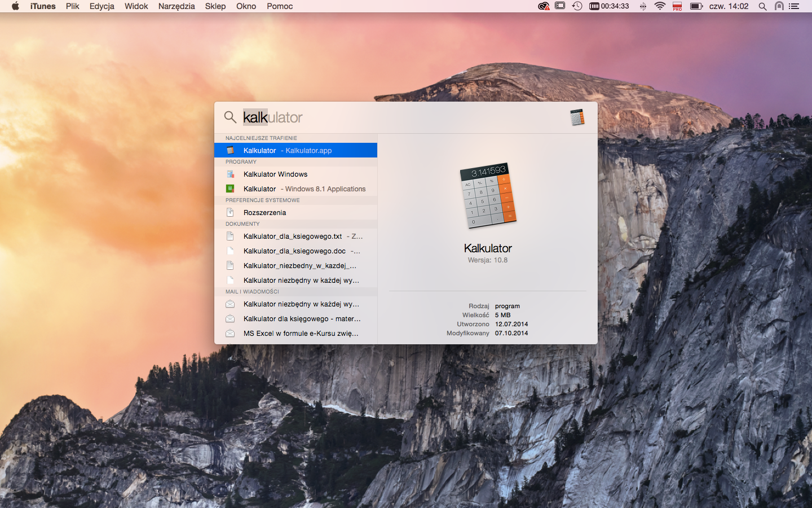Select the top hit Kalkulator.app

pyautogui.click(x=295, y=150)
